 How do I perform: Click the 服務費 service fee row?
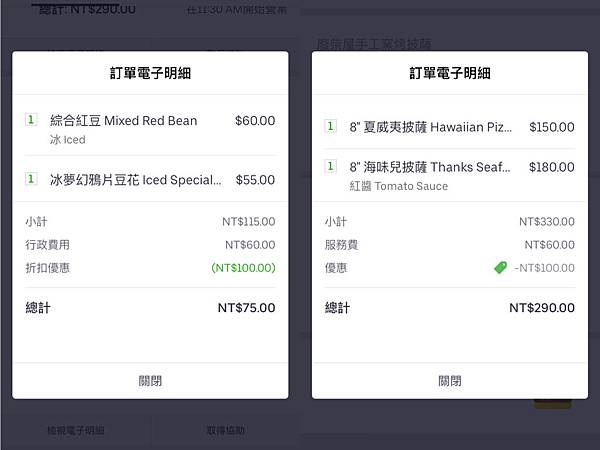450,244
